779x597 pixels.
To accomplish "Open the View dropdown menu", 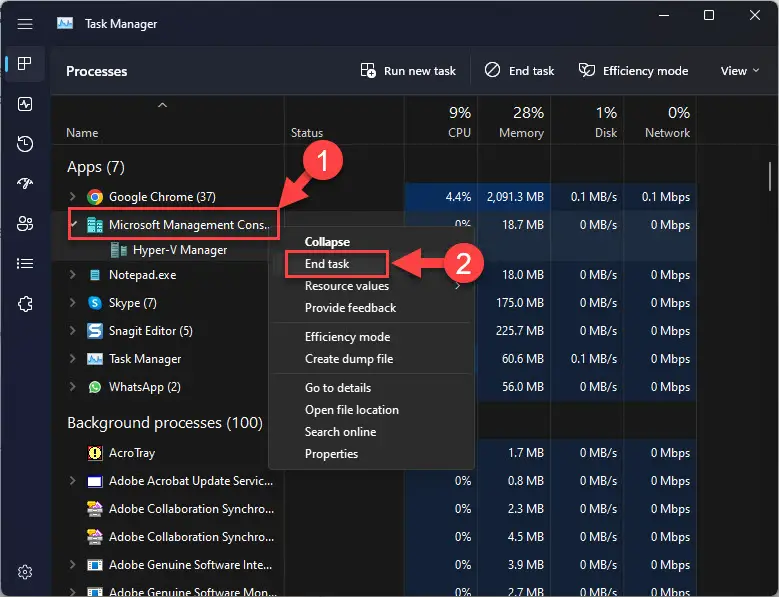I will coord(741,71).
